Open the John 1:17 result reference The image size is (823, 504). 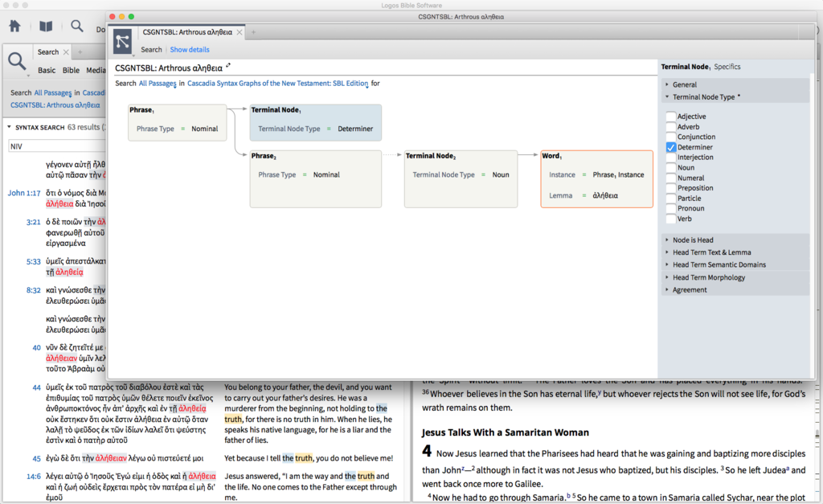point(24,193)
